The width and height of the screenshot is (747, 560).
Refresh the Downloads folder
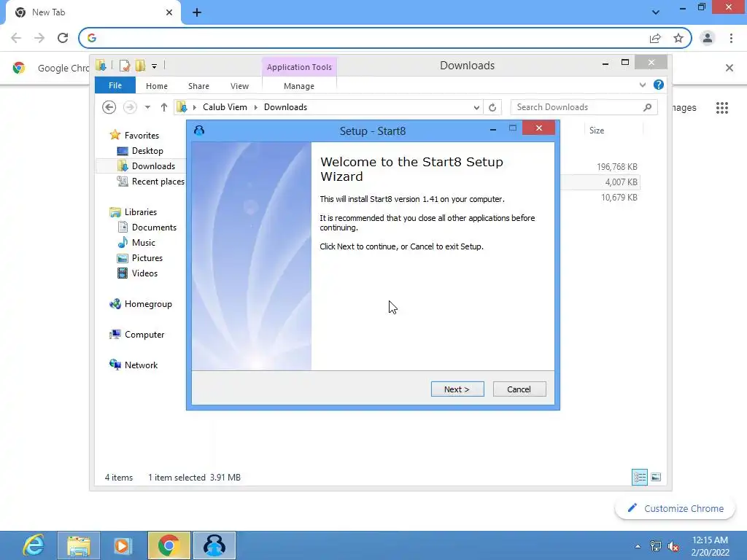[492, 108]
